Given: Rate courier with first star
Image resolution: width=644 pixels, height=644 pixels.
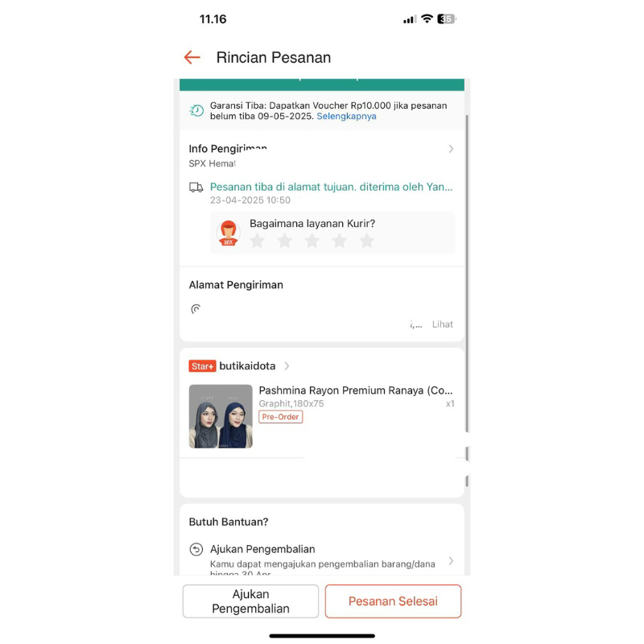Looking at the screenshot, I should click(x=257, y=241).
